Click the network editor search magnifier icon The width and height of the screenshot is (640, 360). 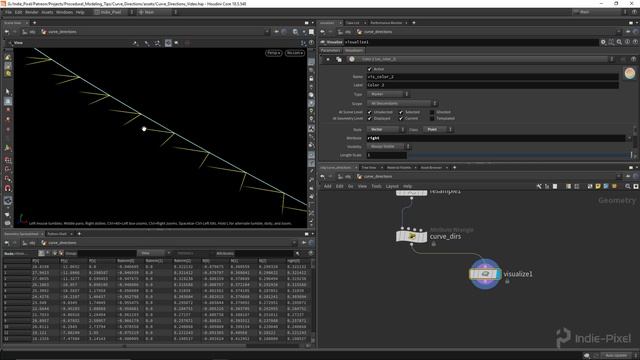pos(628,186)
